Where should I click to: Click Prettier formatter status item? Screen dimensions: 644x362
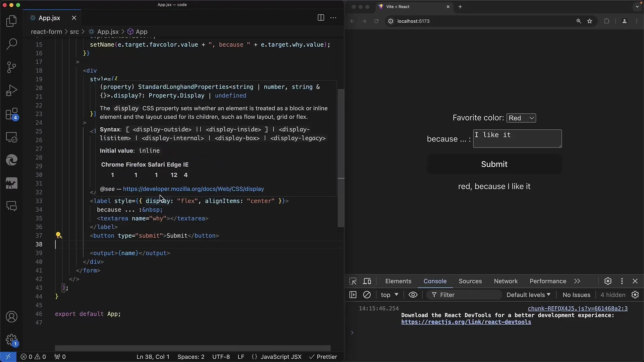[323, 357]
